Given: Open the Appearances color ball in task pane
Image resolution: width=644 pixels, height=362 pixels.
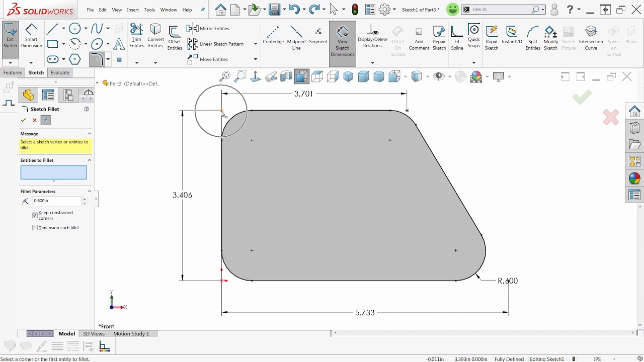Looking at the screenshot, I should (634, 178).
